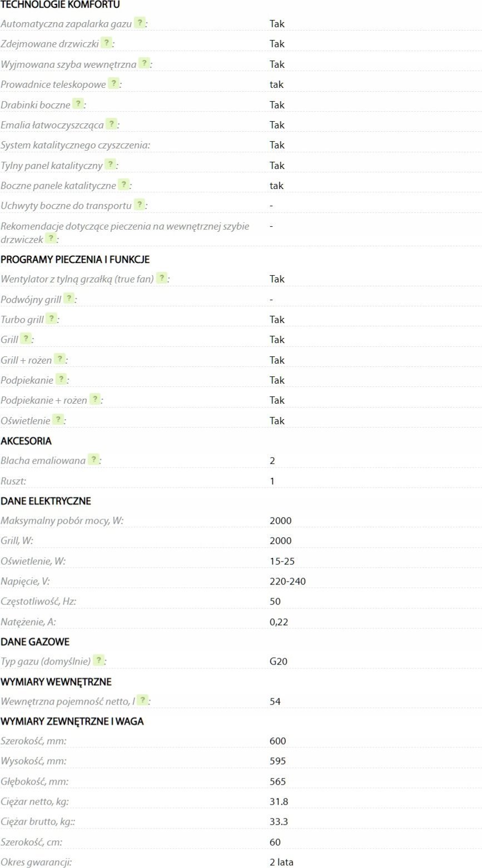Click help icon next to Automatyczna zapalarka gazu

coord(140,23)
